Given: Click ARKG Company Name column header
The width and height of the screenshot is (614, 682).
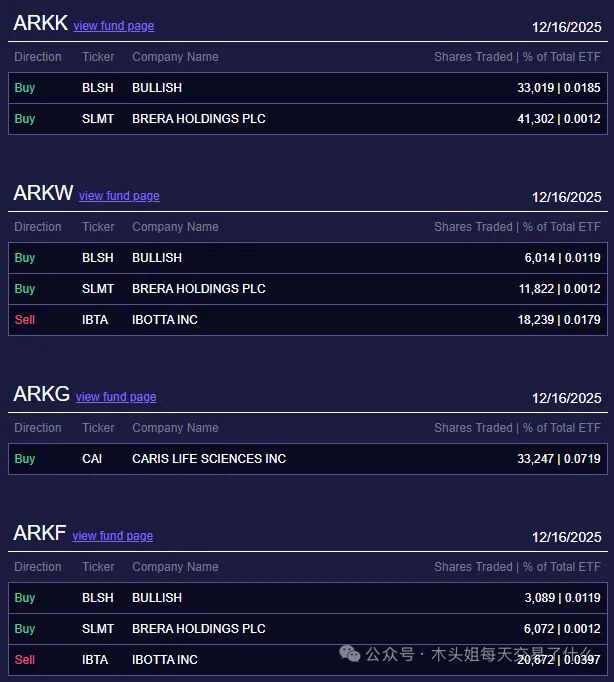Looking at the screenshot, I should (x=175, y=428).
